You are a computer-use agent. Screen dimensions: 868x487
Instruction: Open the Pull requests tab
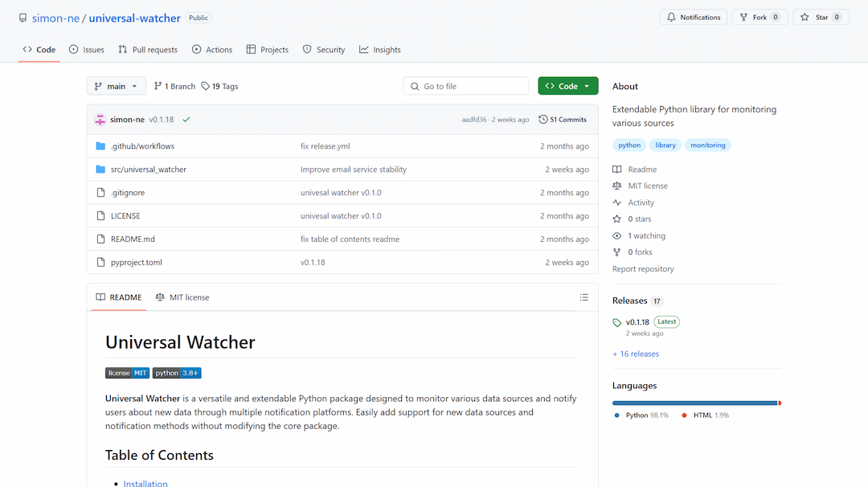[148, 50]
